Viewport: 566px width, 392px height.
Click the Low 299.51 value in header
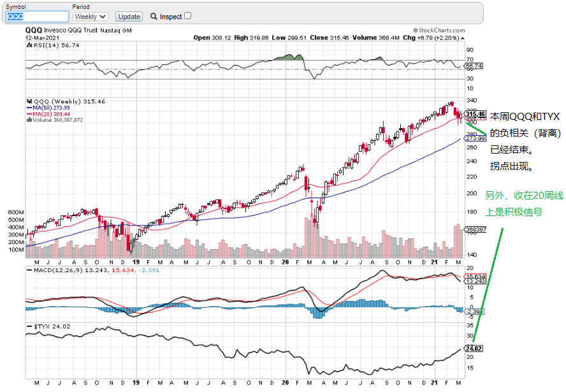pyautogui.click(x=289, y=38)
